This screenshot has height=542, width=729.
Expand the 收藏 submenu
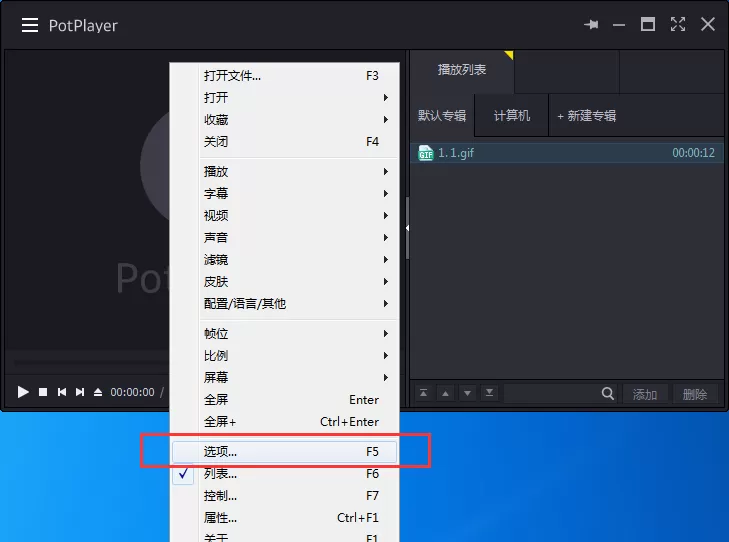coord(285,119)
